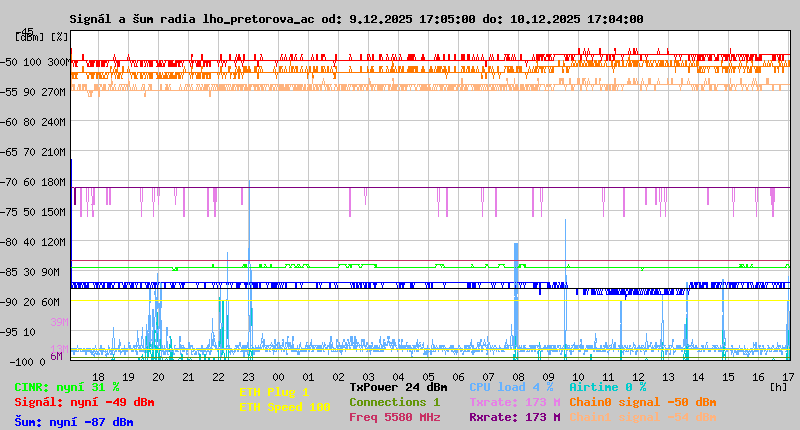Image resolution: width=800 pixels, height=430 pixels.
Task: Select the 'CINR: nyní 31 %' legend entry
Action: tap(67, 387)
